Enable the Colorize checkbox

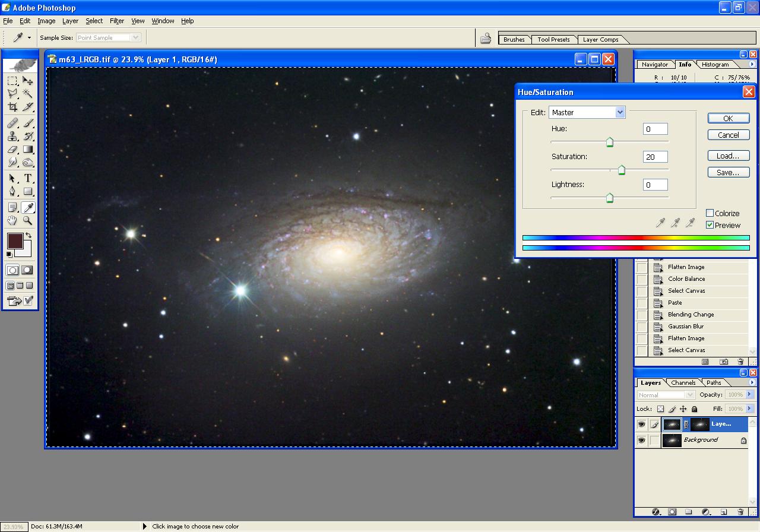[x=710, y=213]
